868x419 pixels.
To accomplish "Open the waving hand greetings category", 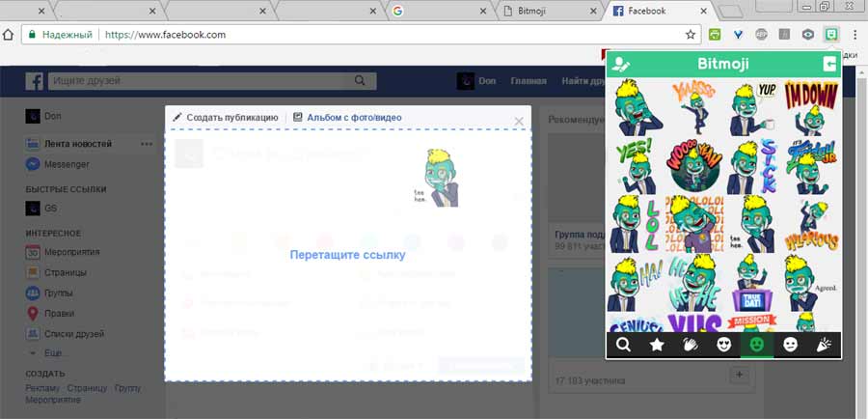I will (x=691, y=346).
